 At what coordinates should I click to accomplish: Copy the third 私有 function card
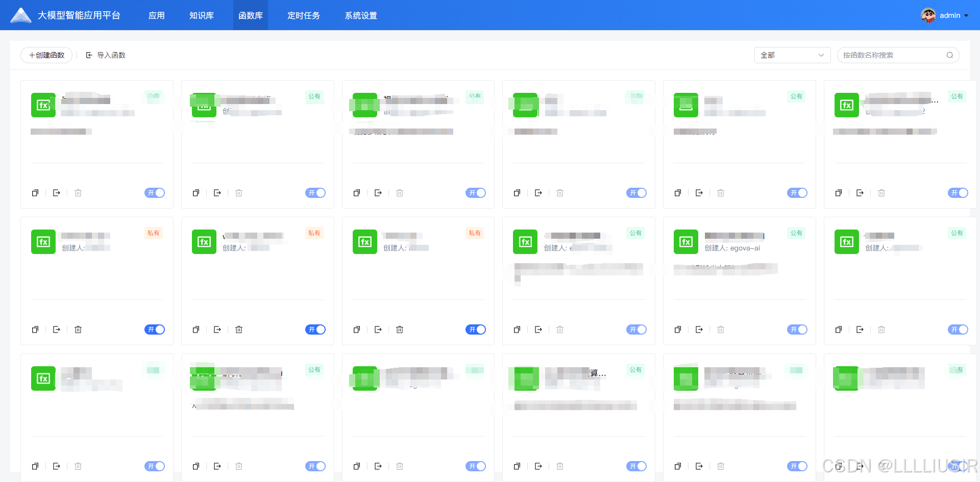pyautogui.click(x=357, y=329)
